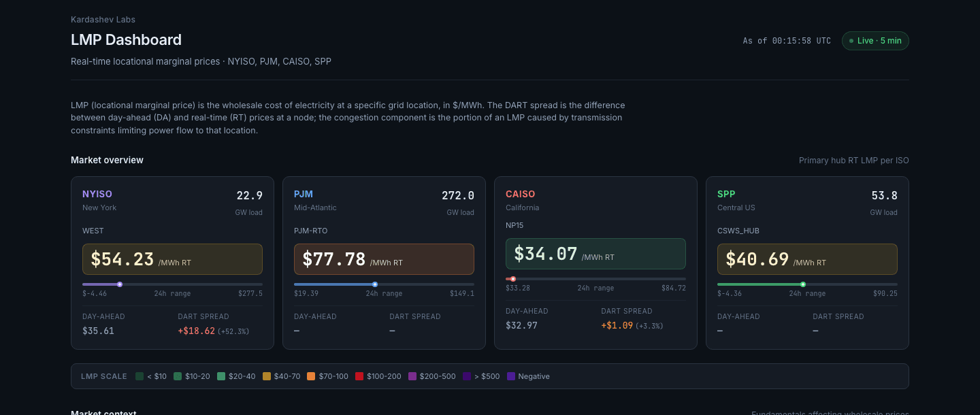
Task: Click the PJM range minimum $19.39
Action: (x=306, y=294)
